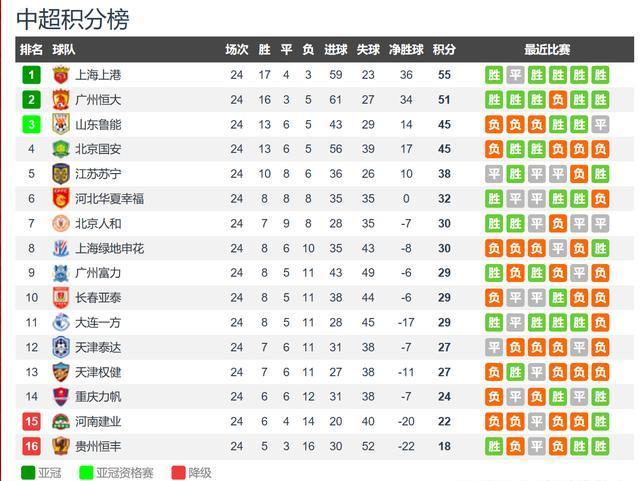The image size is (640, 481).
Task: Click 贵州恒丰's last recent match result
Action: pyautogui.click(x=600, y=446)
